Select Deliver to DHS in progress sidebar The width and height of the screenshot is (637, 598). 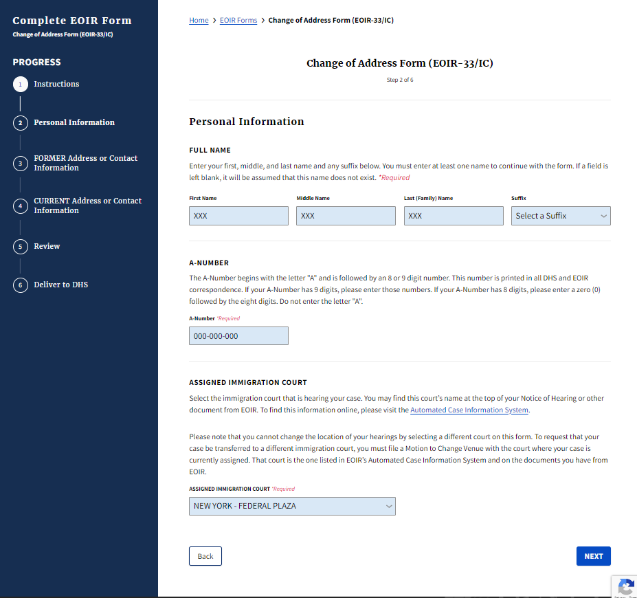tap(61, 285)
